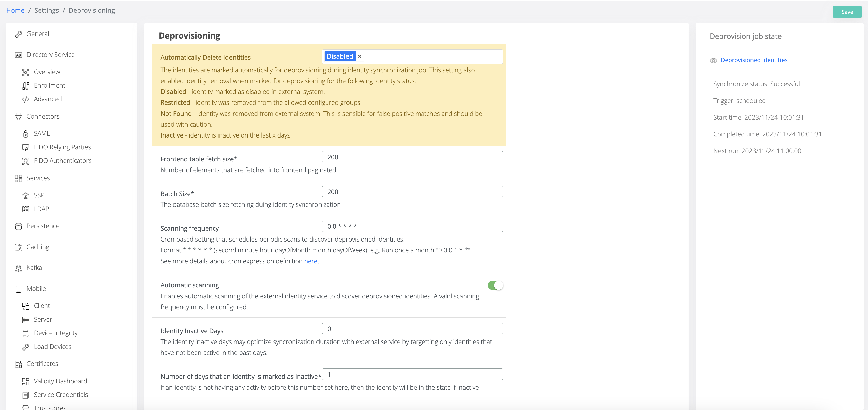This screenshot has height=410, width=868.
Task: Click the Save button
Action: (847, 12)
